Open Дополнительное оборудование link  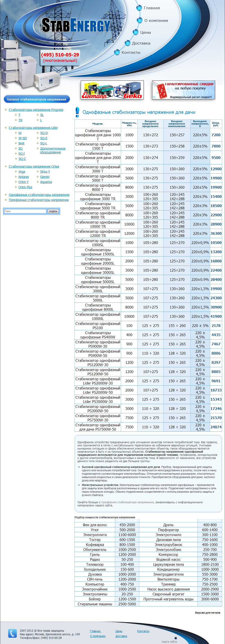pos(53,150)
